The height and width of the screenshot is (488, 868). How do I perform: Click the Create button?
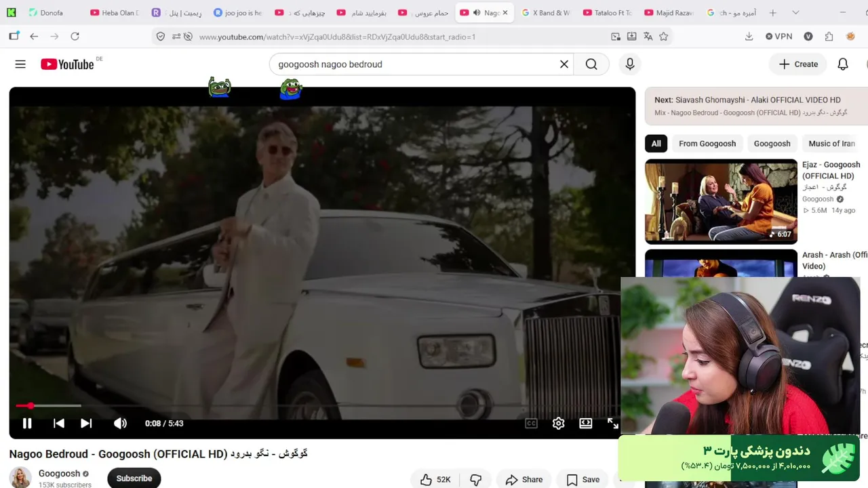[798, 64]
